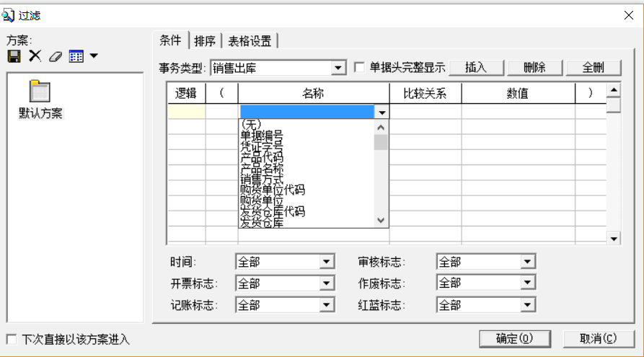The height and width of the screenshot is (357, 644).
Task: Enable the 单据头完整显示 checkbox
Action: pyautogui.click(x=360, y=68)
